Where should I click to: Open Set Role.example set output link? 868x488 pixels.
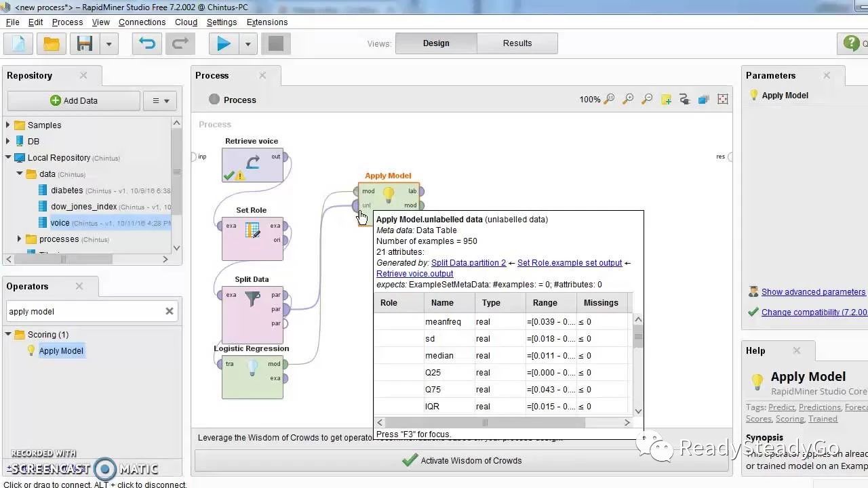(570, 263)
